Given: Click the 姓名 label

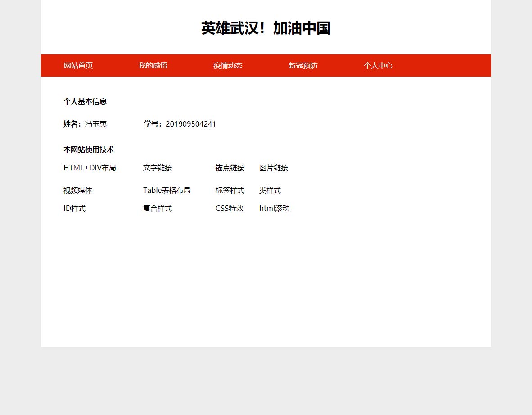Looking at the screenshot, I should [72, 124].
